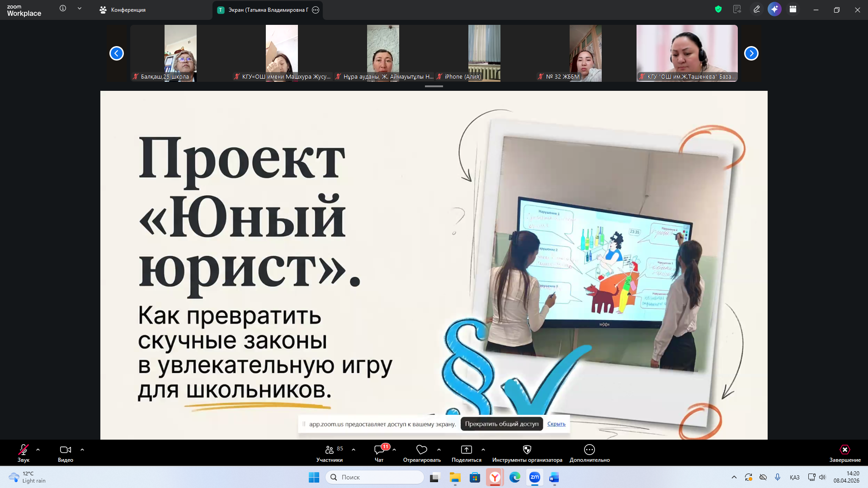Expand the chevron next to Участники
Image resolution: width=868 pixels, height=488 pixels.
click(x=354, y=450)
